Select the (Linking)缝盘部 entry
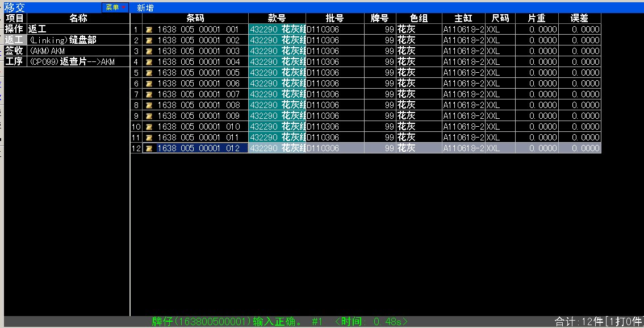The image size is (644, 328). click(78, 40)
